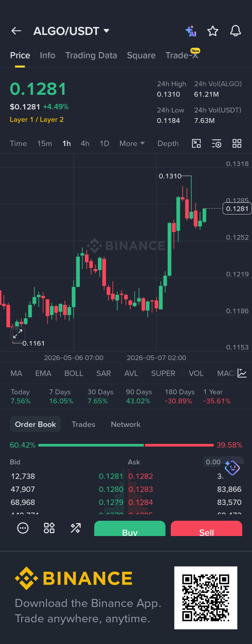Add ALGO/USDT to favorites with star
This screenshot has height=644, width=252.
(213, 31)
